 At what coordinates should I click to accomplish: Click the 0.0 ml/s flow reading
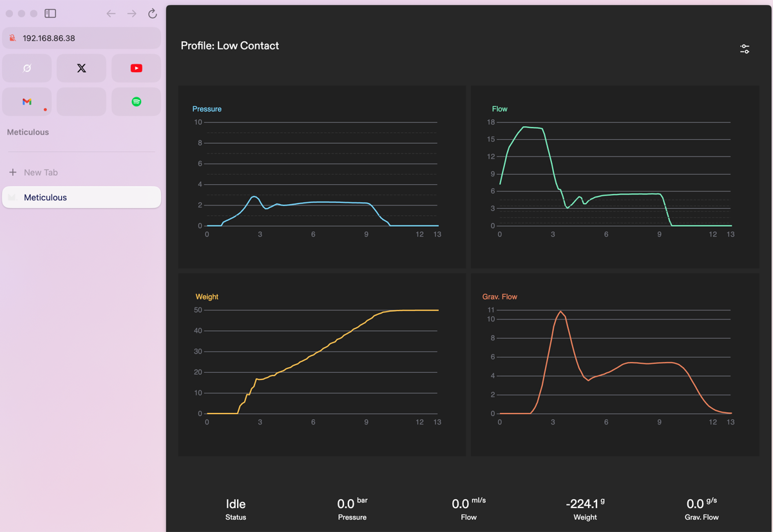(469, 503)
